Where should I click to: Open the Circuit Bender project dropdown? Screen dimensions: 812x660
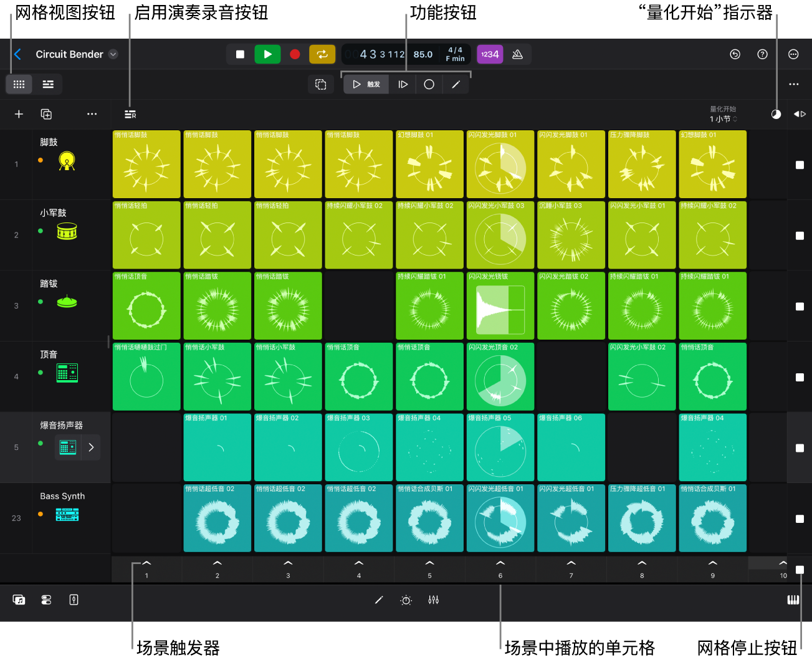click(113, 54)
